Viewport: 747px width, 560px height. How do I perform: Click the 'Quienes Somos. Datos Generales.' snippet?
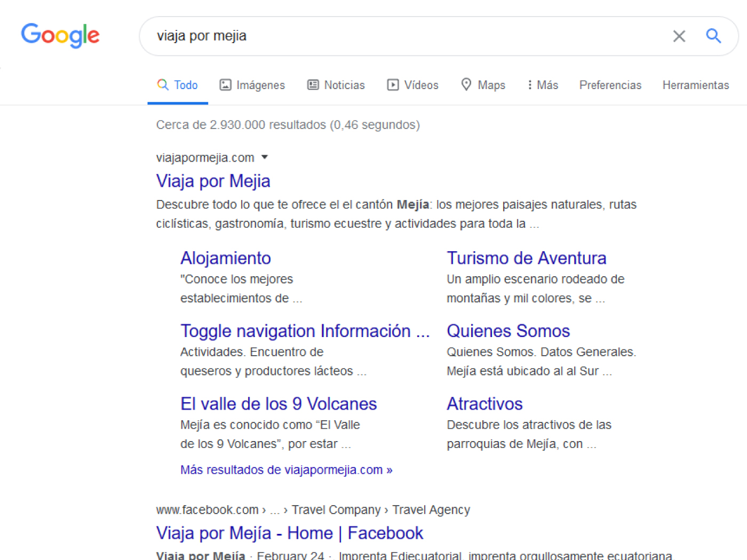click(542, 361)
